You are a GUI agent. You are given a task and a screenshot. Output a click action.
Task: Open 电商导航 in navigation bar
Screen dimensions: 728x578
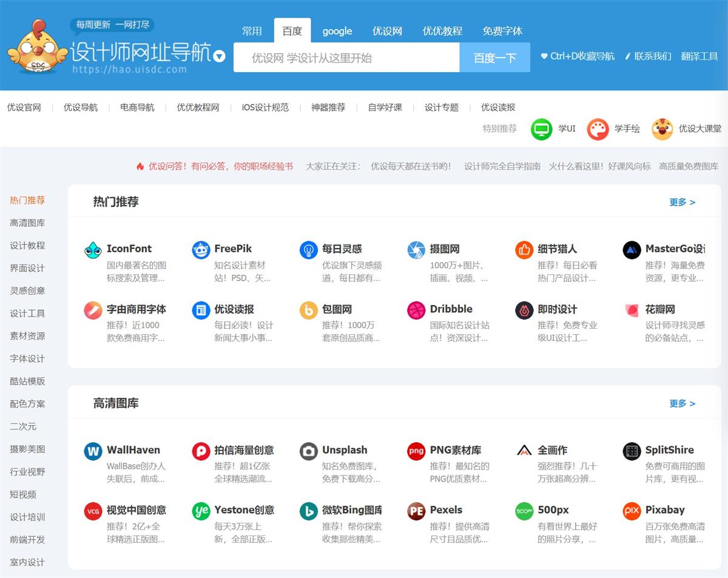pos(137,107)
